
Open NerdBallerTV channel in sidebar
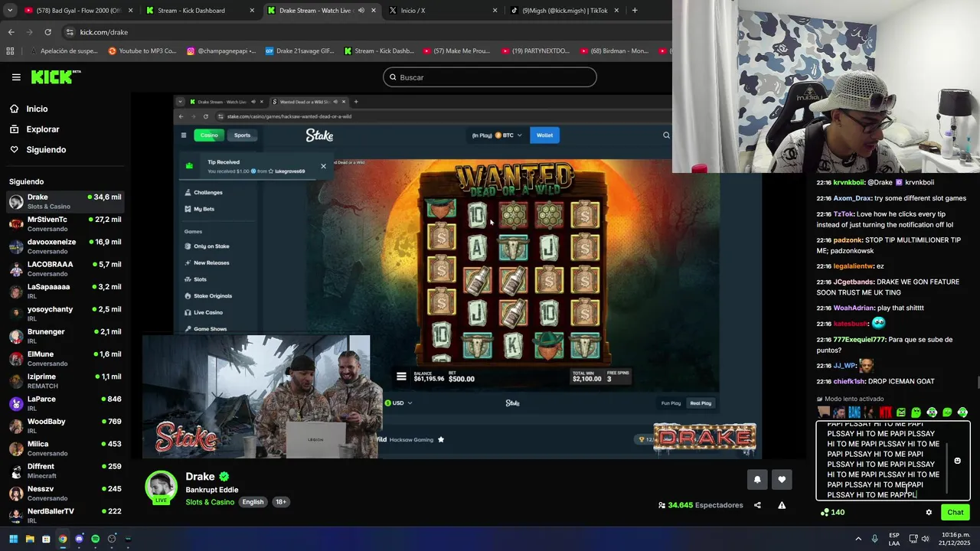tap(65, 516)
